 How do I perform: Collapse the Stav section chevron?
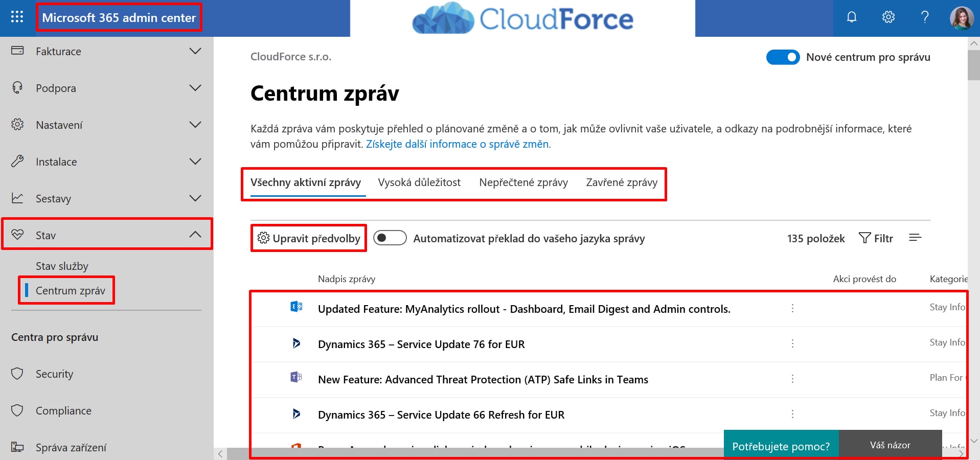[195, 235]
